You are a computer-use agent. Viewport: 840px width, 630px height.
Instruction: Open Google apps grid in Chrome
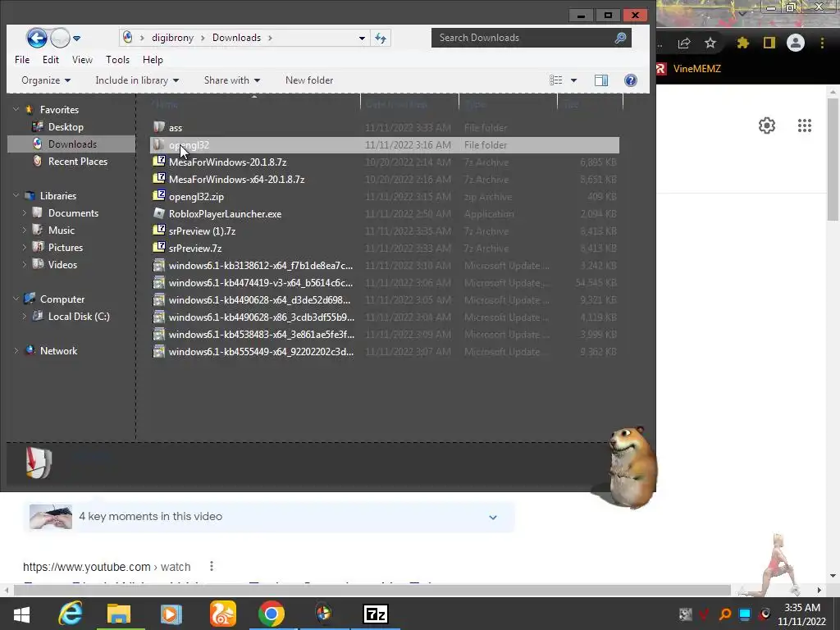[805, 126]
